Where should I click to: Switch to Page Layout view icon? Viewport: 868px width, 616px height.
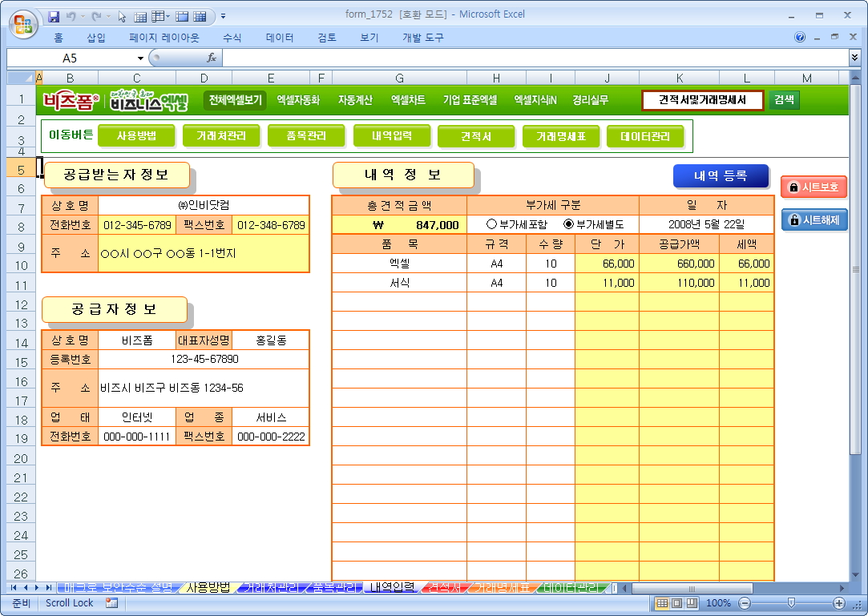677,602
